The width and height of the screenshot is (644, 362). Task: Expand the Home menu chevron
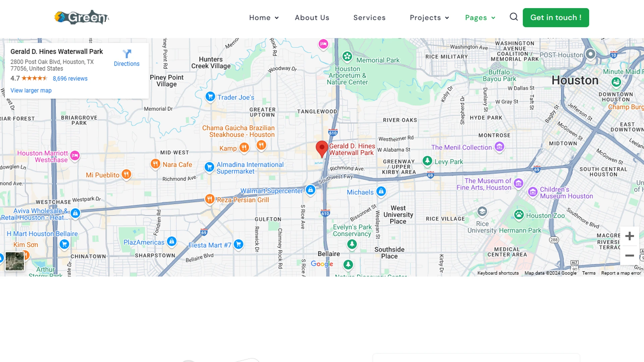[277, 18]
